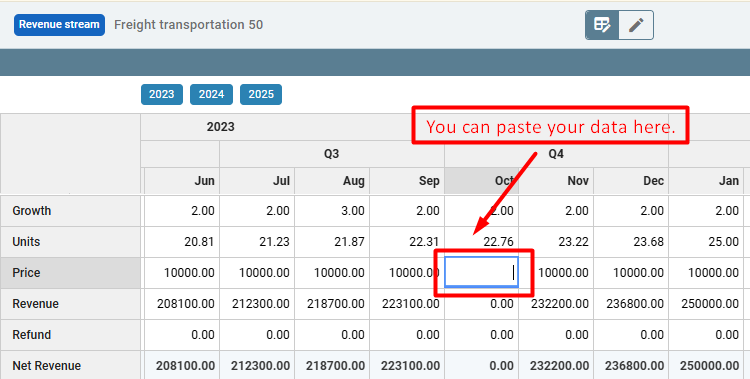
Task: Select Price cell for Nov
Action: [556, 273]
